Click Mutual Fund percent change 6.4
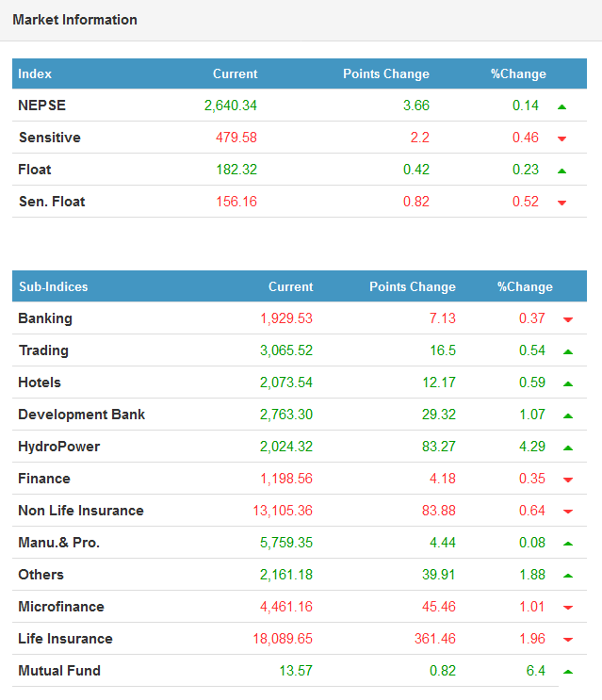 point(535,671)
